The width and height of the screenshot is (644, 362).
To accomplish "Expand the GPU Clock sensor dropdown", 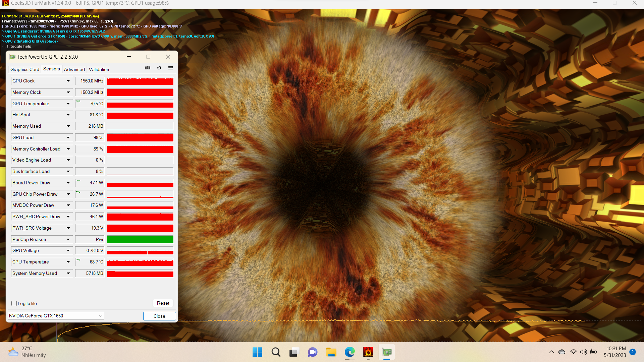I will tap(68, 81).
